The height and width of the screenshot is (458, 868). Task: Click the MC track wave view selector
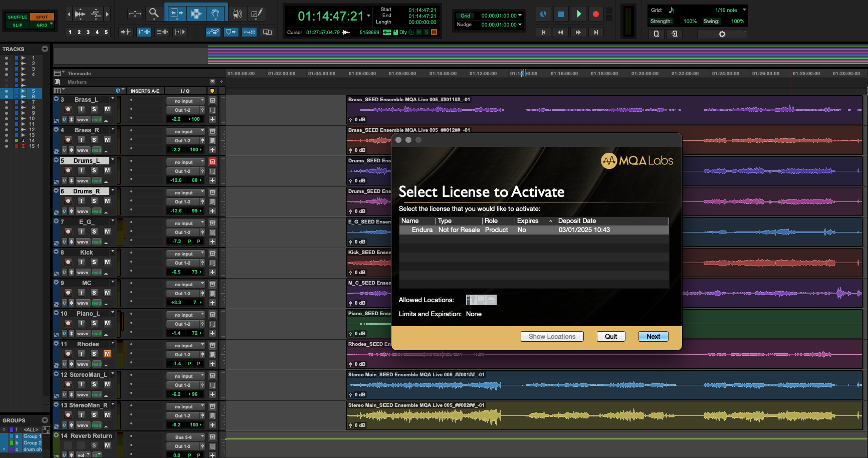pyautogui.click(x=83, y=303)
